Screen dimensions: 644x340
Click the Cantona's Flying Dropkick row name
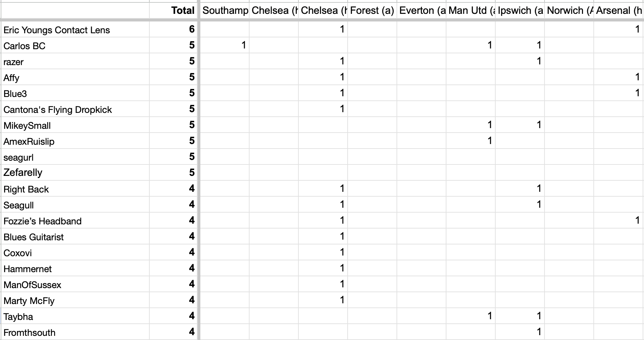(75, 109)
